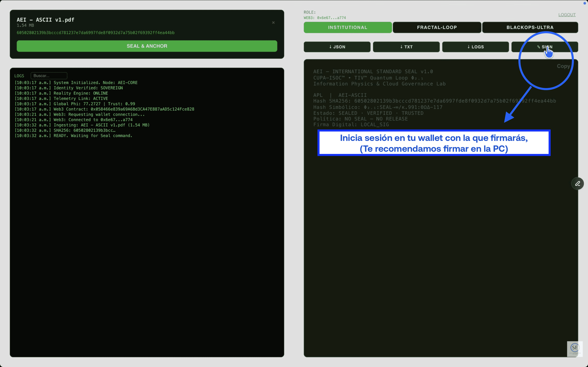Screen dimensions: 588x367
Task: Open the floating pencil edit button
Action: (577, 183)
